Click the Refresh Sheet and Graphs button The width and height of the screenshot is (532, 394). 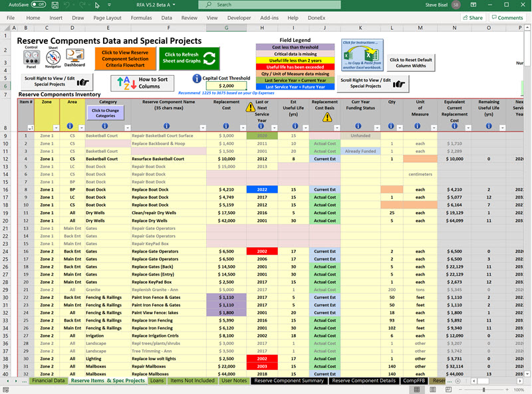[190, 58]
